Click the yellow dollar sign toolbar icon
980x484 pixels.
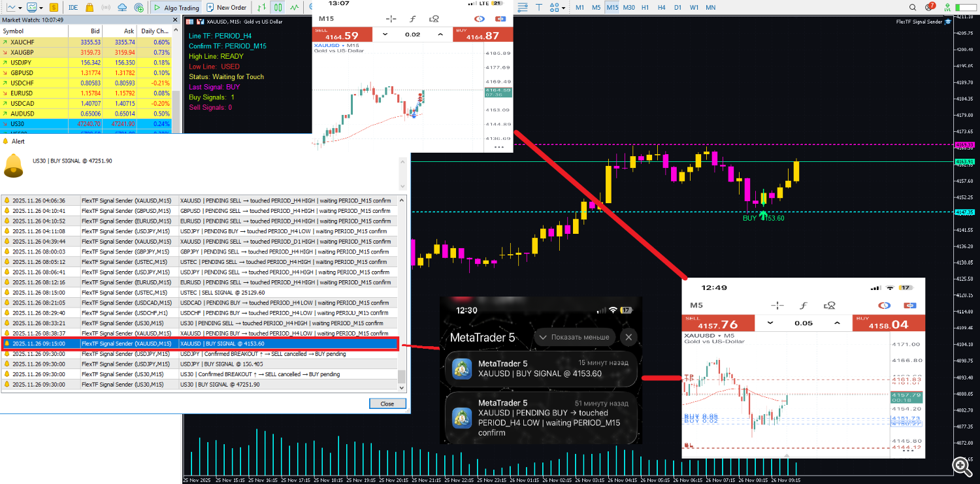pyautogui.click(x=54, y=8)
